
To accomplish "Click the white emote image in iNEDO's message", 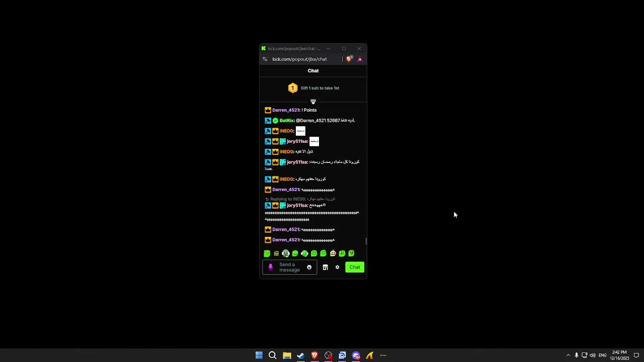I will (300, 131).
